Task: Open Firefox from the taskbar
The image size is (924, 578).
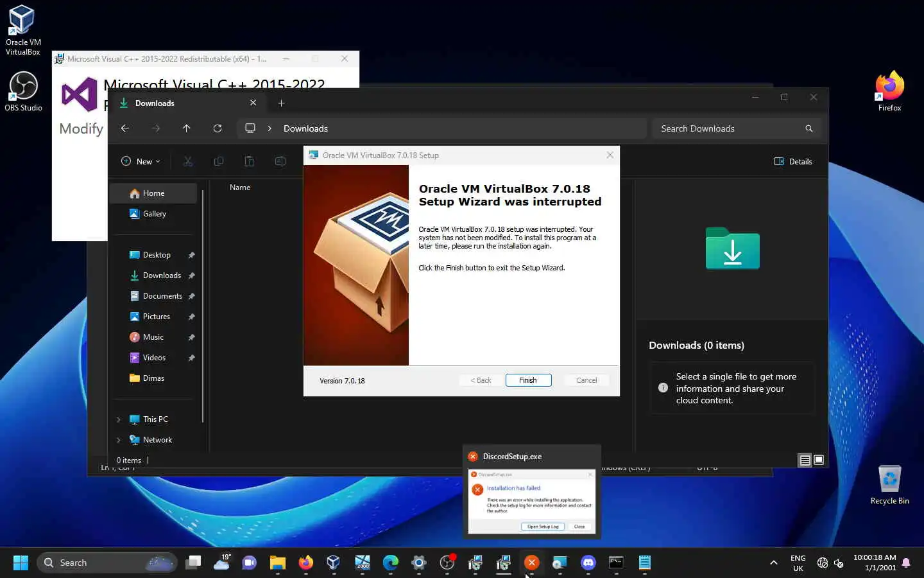Action: [x=306, y=563]
